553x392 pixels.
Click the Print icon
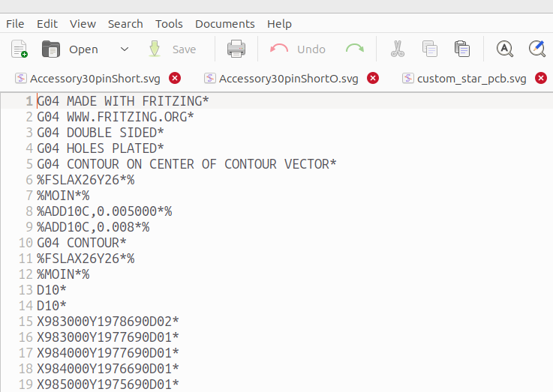pyautogui.click(x=236, y=49)
